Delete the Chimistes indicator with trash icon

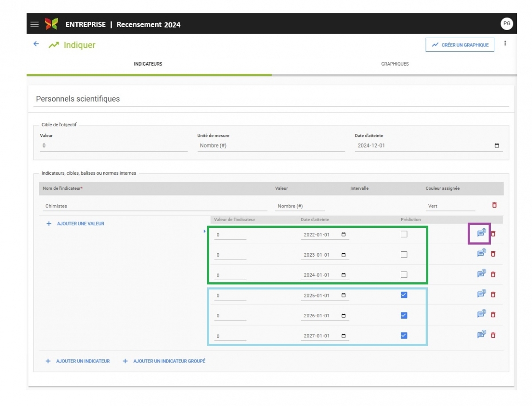[x=494, y=205]
